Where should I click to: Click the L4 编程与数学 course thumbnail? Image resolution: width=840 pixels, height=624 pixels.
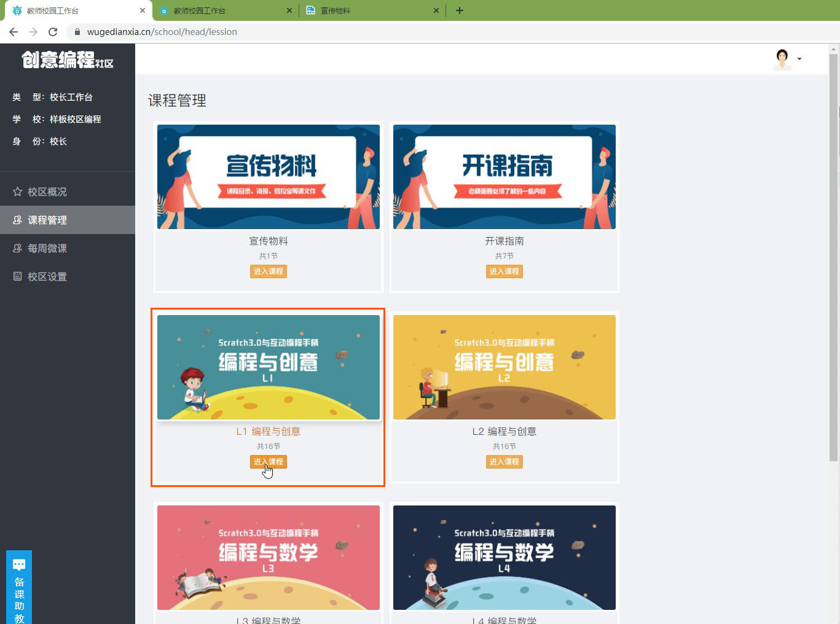[504, 558]
